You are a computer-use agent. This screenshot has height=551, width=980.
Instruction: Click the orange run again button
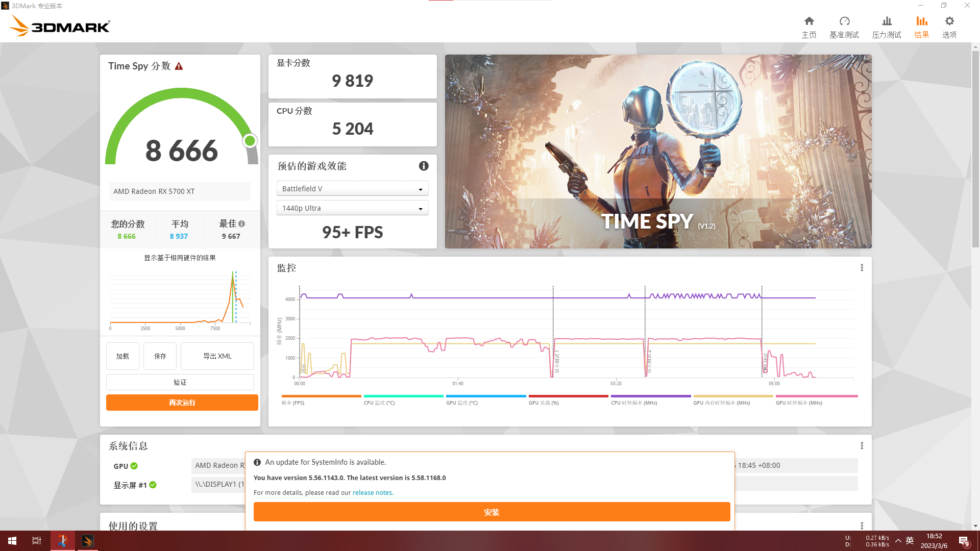coord(182,403)
